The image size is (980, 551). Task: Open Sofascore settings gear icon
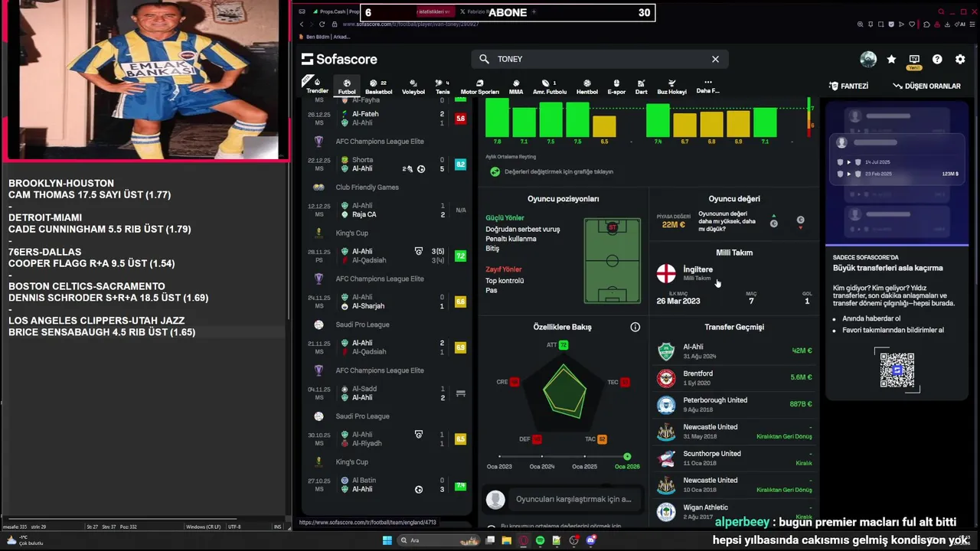(960, 59)
